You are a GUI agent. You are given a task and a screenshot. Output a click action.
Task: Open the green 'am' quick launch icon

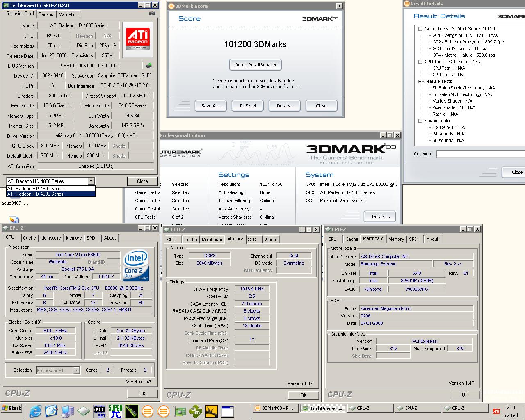point(196,411)
